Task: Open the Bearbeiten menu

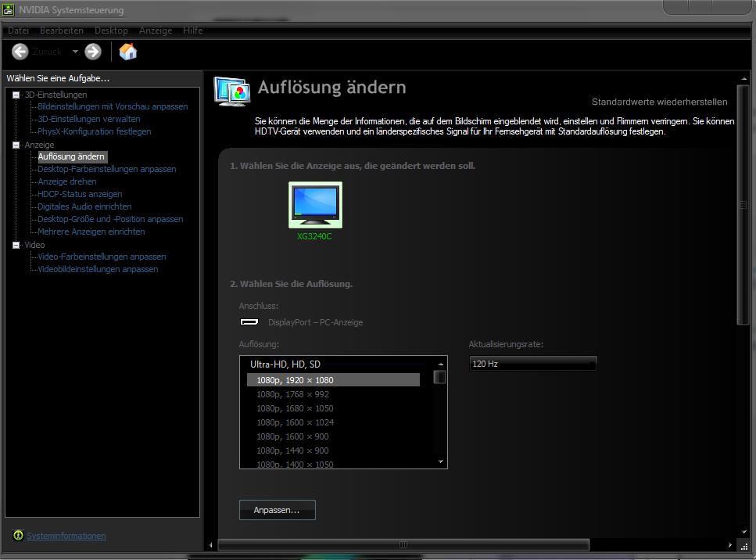Action: pyautogui.click(x=62, y=31)
